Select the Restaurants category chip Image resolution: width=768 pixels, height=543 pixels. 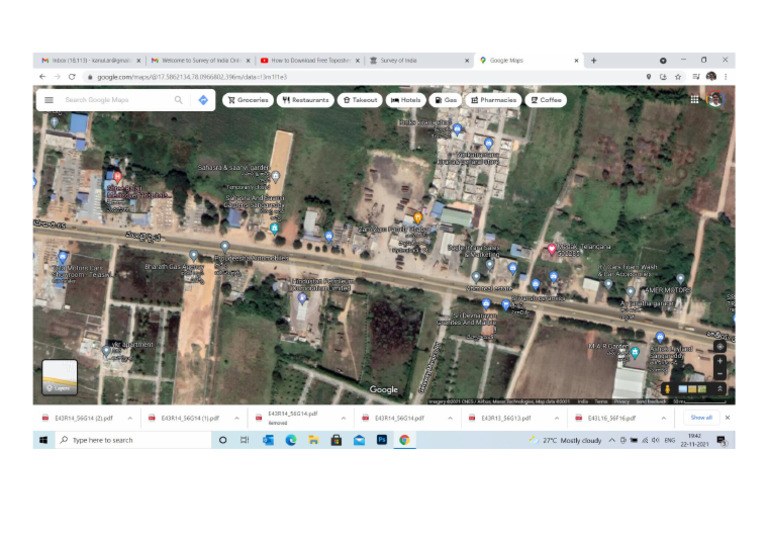click(x=305, y=100)
